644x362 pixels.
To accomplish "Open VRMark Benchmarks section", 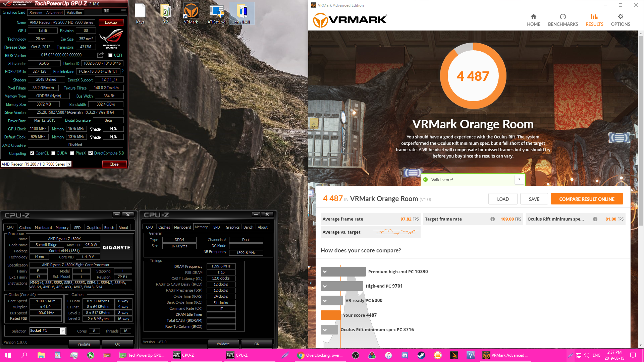I will click(x=563, y=20).
